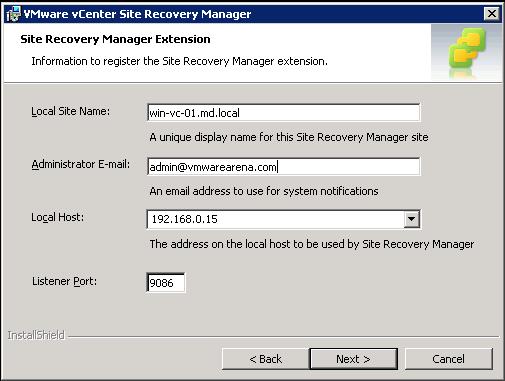Go back with the < Back button

pos(265,359)
